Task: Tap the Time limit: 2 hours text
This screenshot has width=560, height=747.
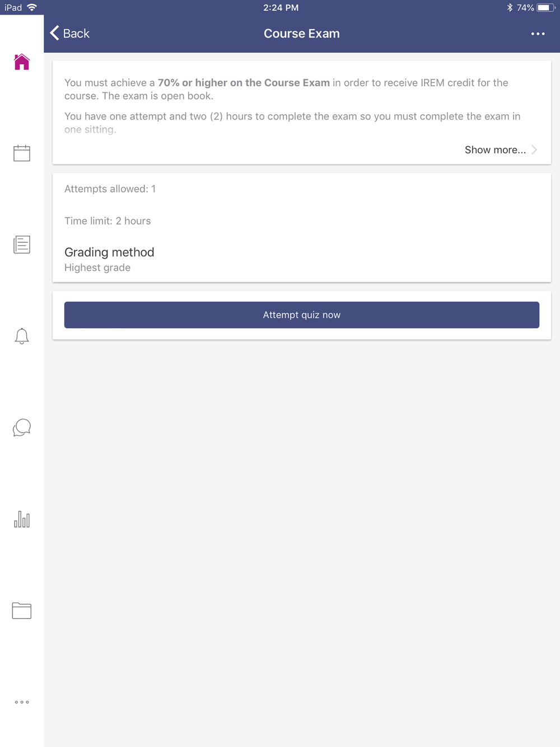Action: 108,221
